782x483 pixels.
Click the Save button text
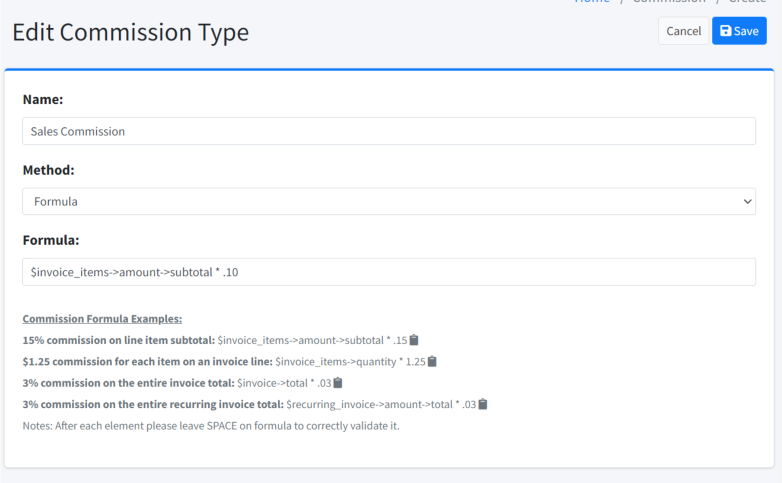tap(746, 31)
